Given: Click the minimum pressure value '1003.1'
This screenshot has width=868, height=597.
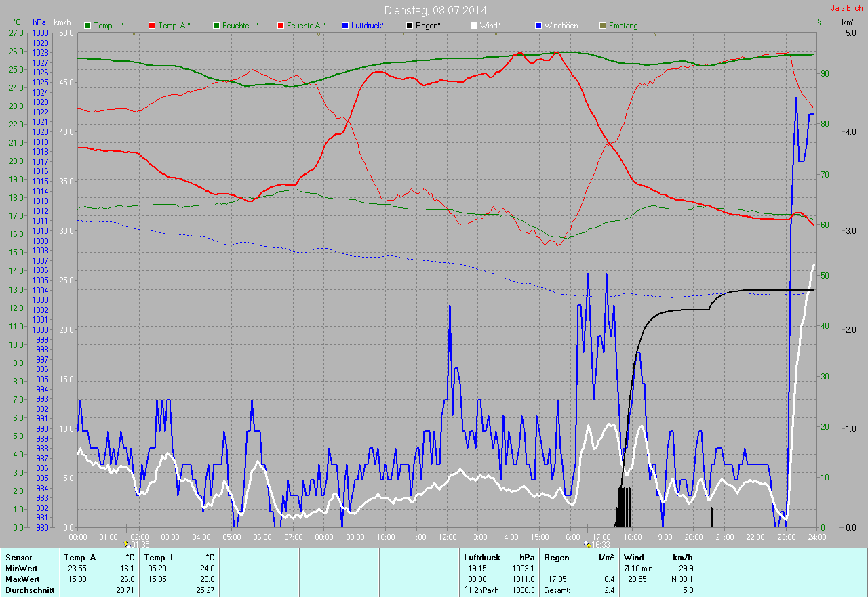Looking at the screenshot, I should 523,569.
